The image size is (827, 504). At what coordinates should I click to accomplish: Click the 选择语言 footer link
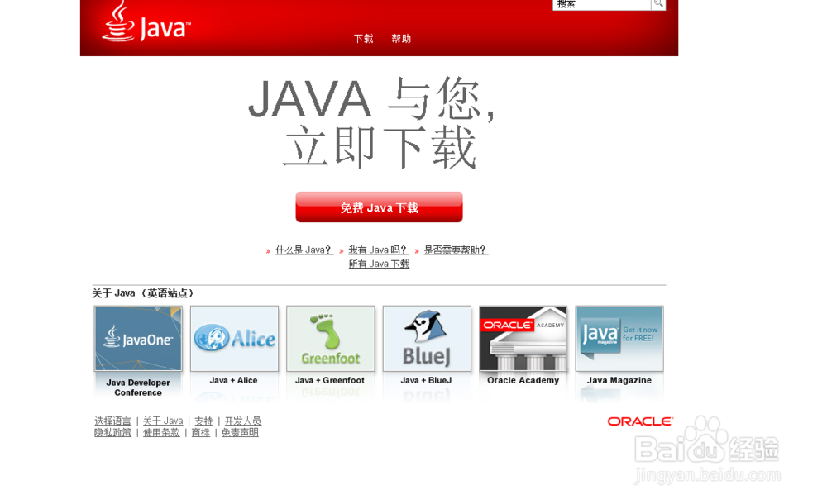[x=113, y=421]
